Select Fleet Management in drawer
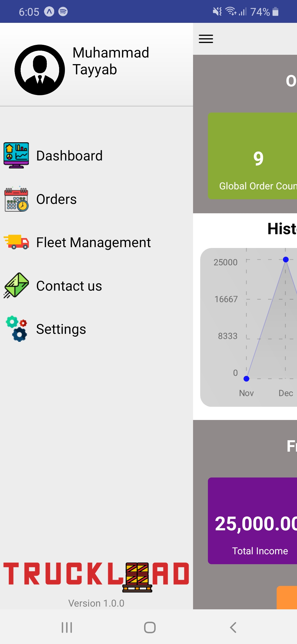 point(94,242)
